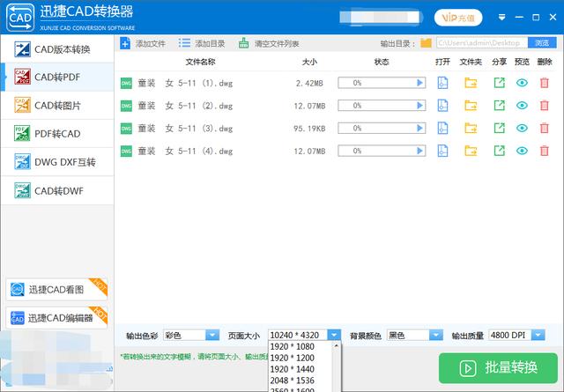The width and height of the screenshot is (564, 392).
Task: Click the 添加文件 plus icon
Action: [x=125, y=43]
